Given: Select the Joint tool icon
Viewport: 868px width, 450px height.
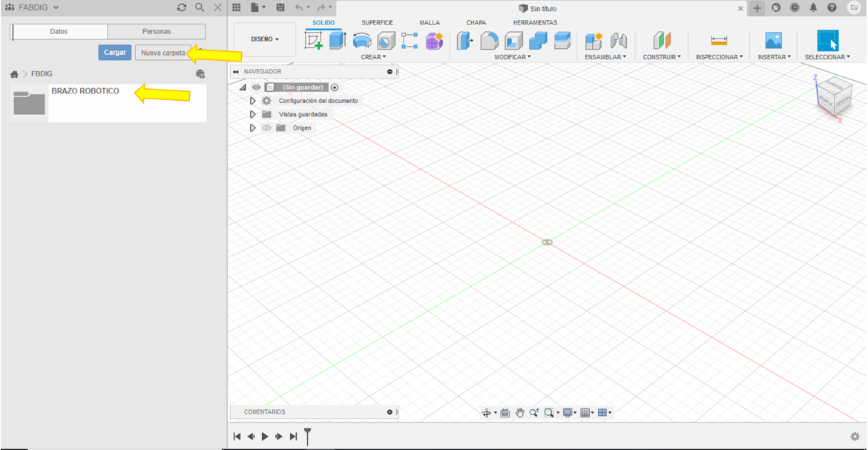Looking at the screenshot, I should pos(618,41).
